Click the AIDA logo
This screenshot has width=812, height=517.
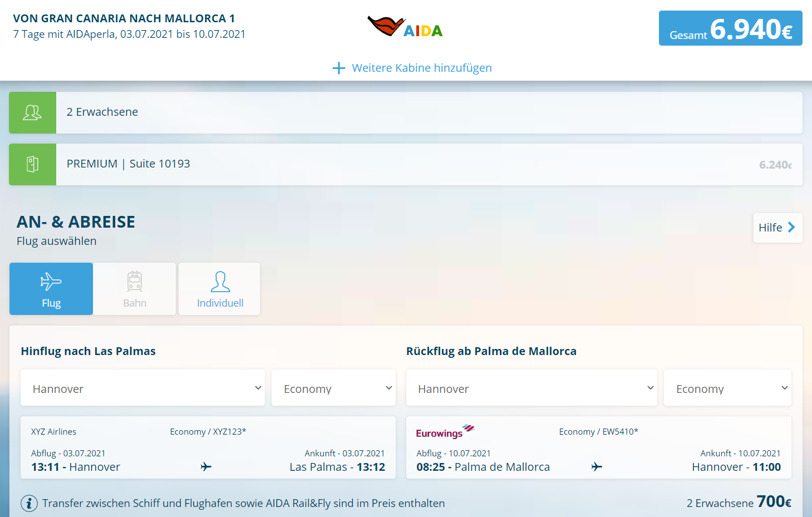405,27
